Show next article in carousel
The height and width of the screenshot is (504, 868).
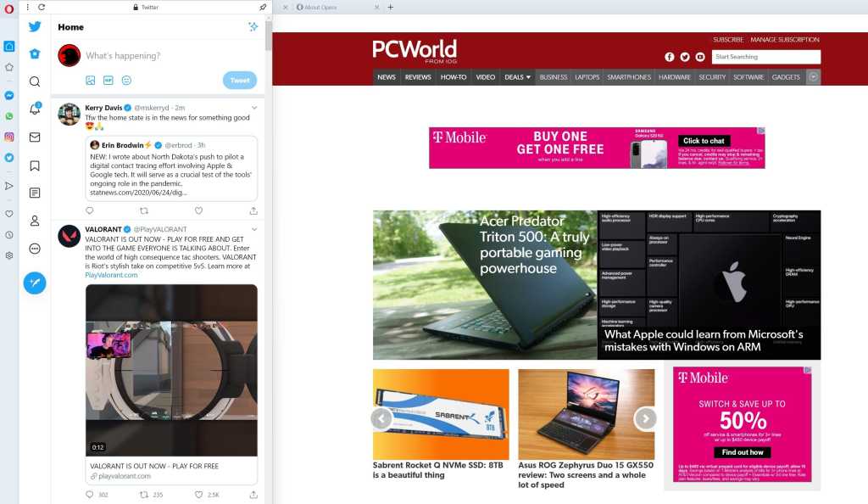coord(645,418)
